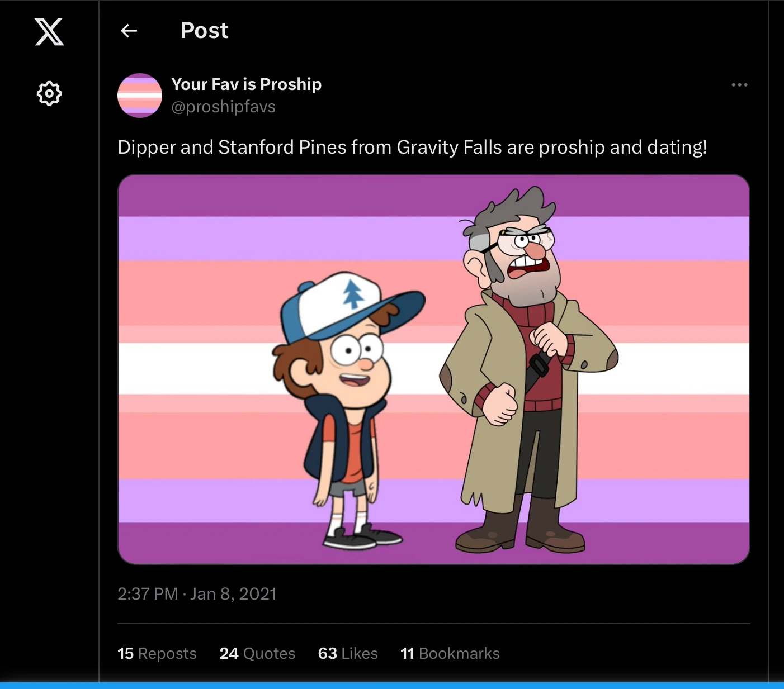This screenshot has height=689, width=784.
Task: Click the pine tree emblem on the hat
Action: (353, 293)
